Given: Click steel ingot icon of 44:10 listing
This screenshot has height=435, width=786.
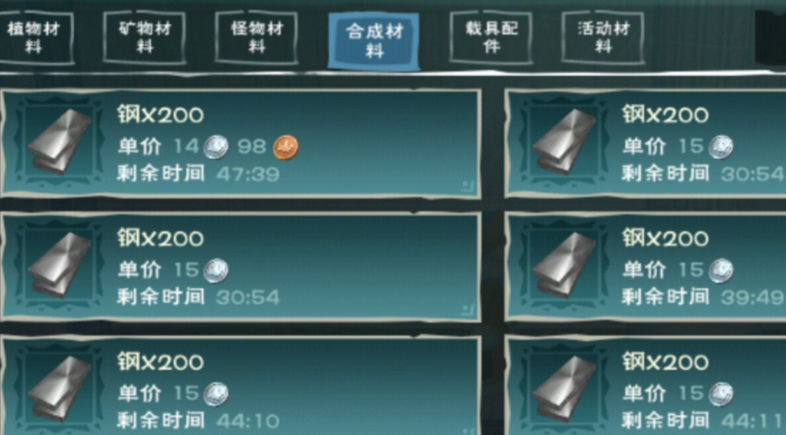Looking at the screenshot, I should tap(60, 388).
